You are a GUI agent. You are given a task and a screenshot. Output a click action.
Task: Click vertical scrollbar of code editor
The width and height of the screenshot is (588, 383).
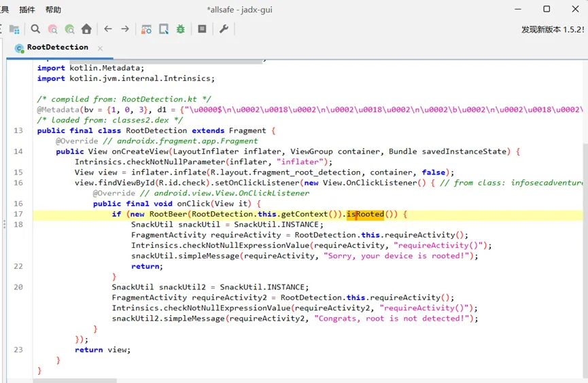585,262
